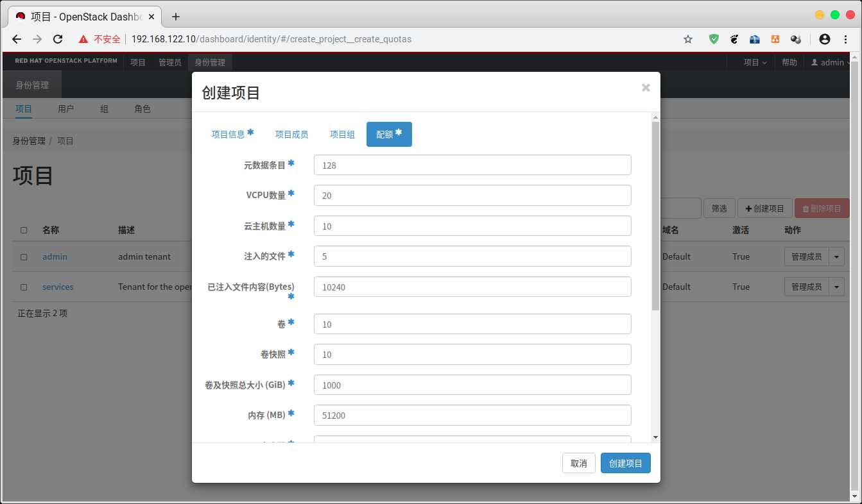Toggle the select-all checkbox in table header
862x504 pixels.
tap(24, 230)
